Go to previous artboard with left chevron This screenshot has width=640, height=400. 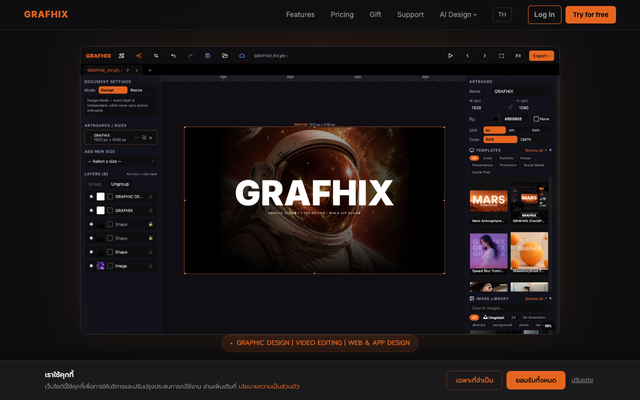point(467,56)
